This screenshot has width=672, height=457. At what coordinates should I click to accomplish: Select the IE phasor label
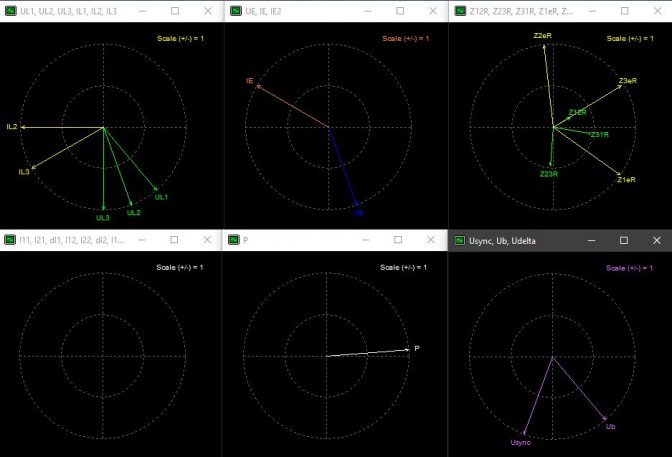[250, 80]
